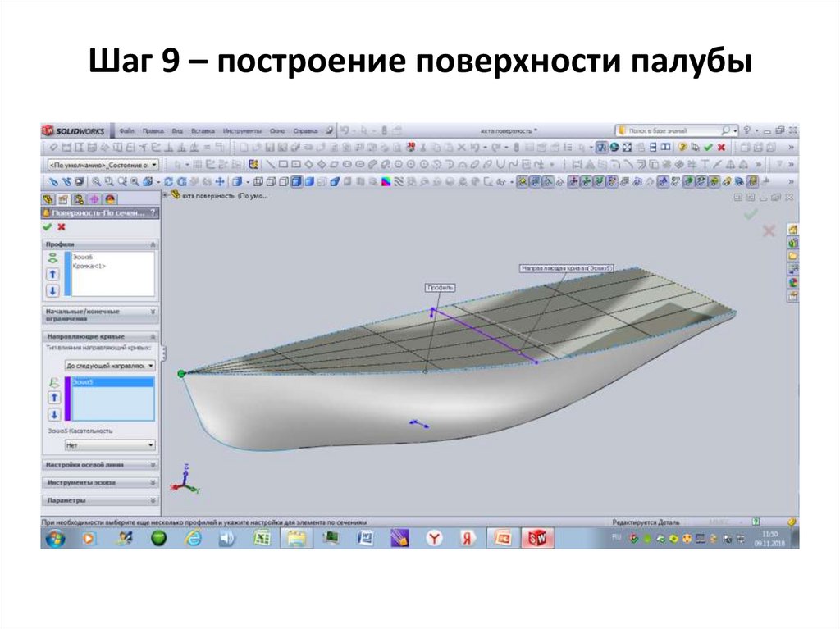
Task: Click the viewport confirmation corner checkmark
Action: [751, 214]
